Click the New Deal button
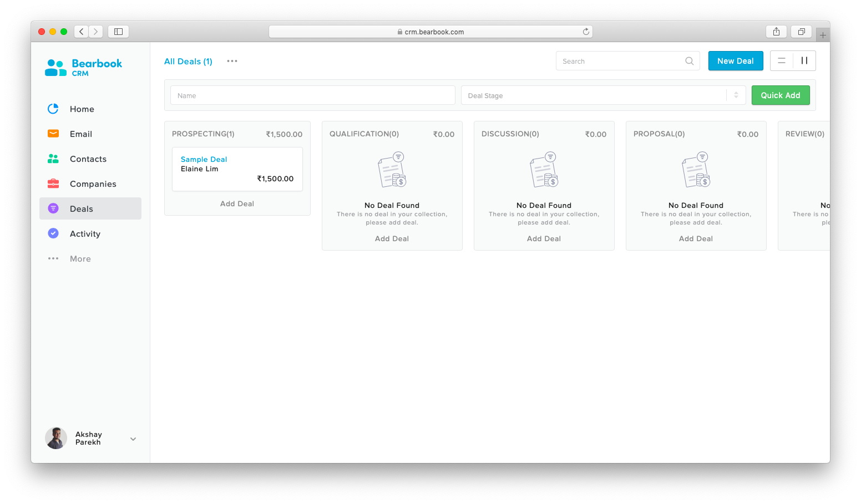Image resolution: width=861 pixels, height=504 pixels. pos(736,61)
